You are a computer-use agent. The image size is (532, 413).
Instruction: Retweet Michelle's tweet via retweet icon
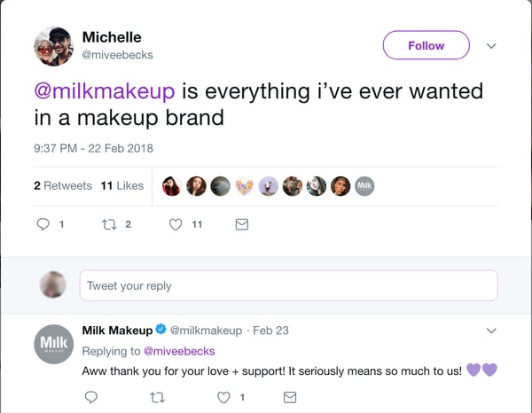pos(110,225)
